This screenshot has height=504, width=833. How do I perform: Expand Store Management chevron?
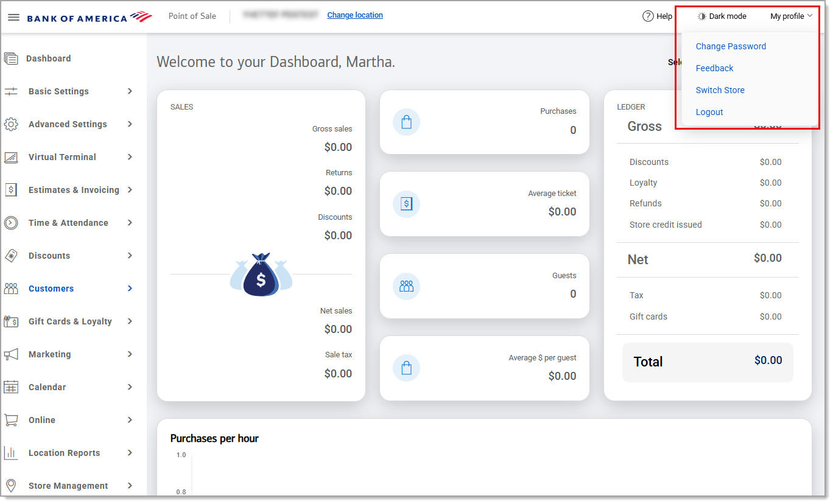(x=130, y=486)
